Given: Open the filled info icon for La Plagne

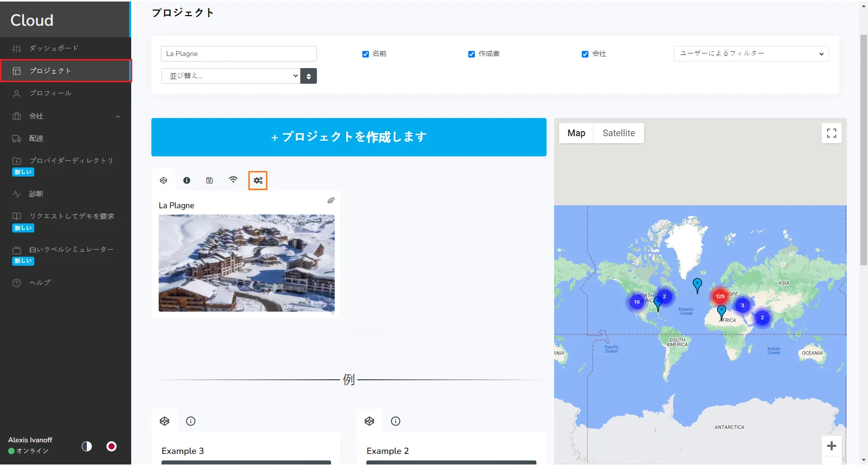Looking at the screenshot, I should pos(187,181).
